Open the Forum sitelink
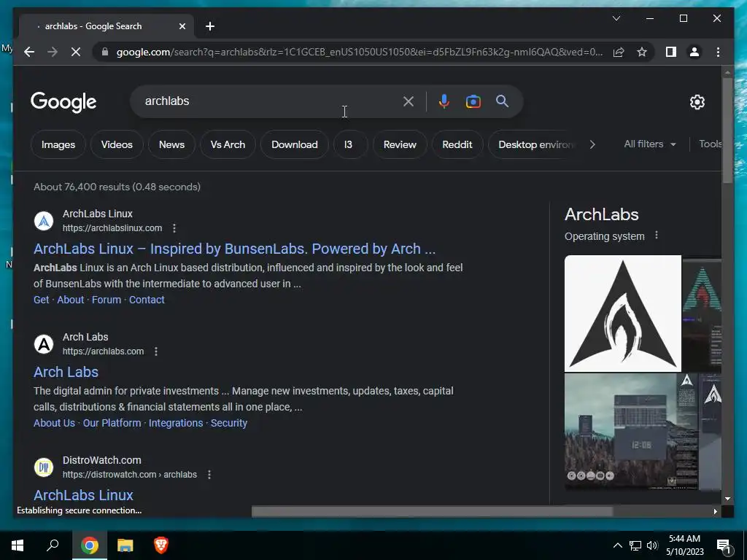 [x=107, y=300]
